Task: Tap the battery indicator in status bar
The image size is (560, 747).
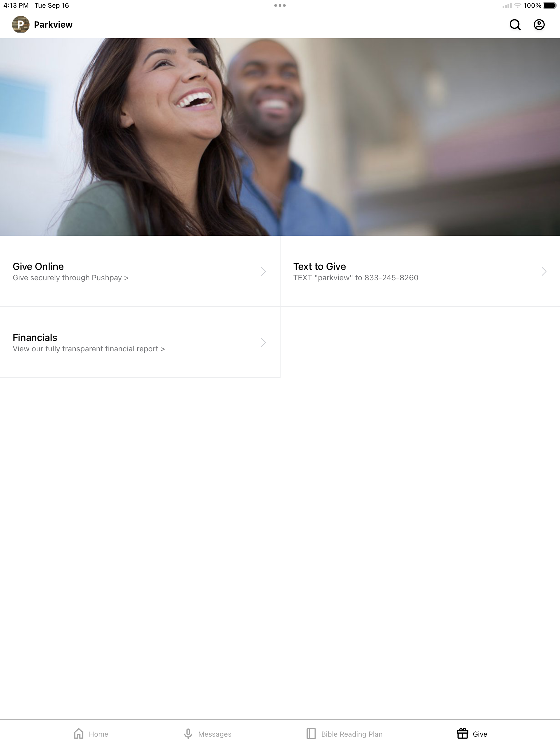Action: pos(550,5)
